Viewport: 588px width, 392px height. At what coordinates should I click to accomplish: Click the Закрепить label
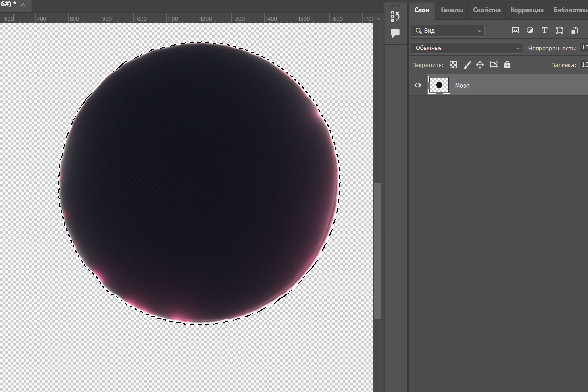click(x=428, y=65)
